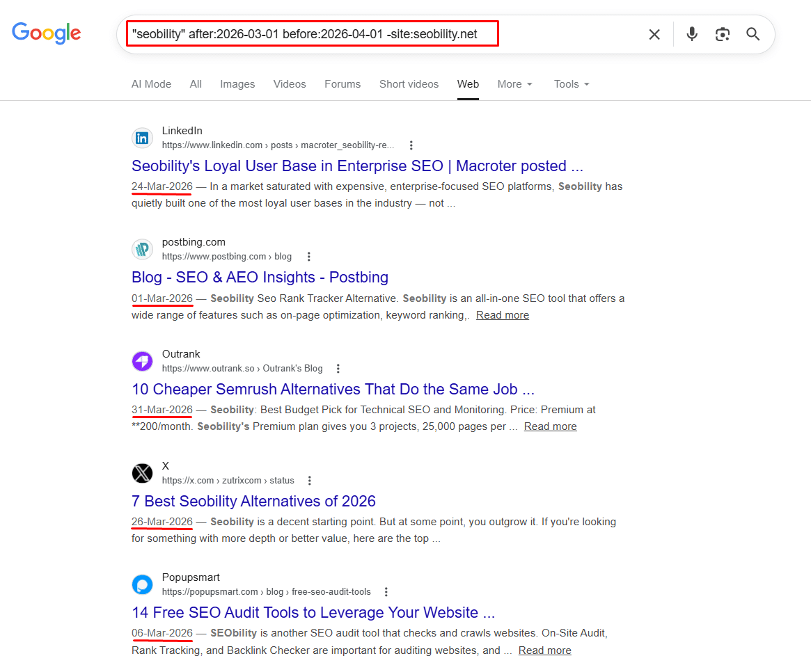Open options menu for postbing.com result

pyautogui.click(x=309, y=257)
